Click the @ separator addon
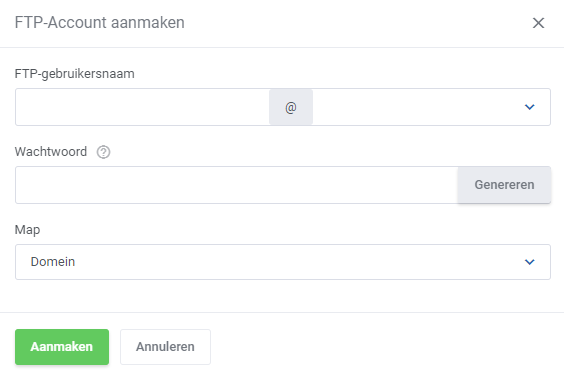Image resolution: width=564 pixels, height=379 pixels. pos(291,107)
